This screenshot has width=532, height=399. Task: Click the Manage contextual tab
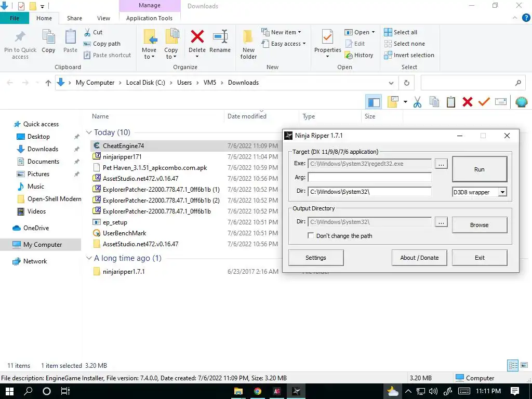pos(150,6)
